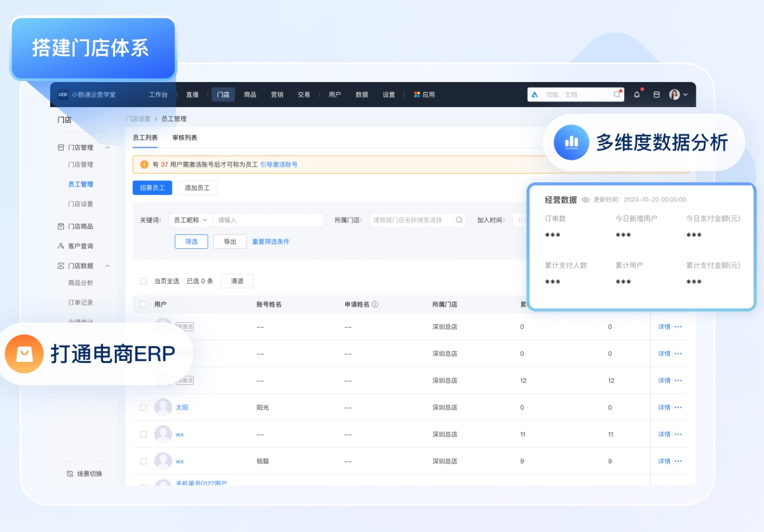Viewport: 764px width, 532px height.
Task: Open 门店设置 in the sidebar
Action: coord(81,204)
